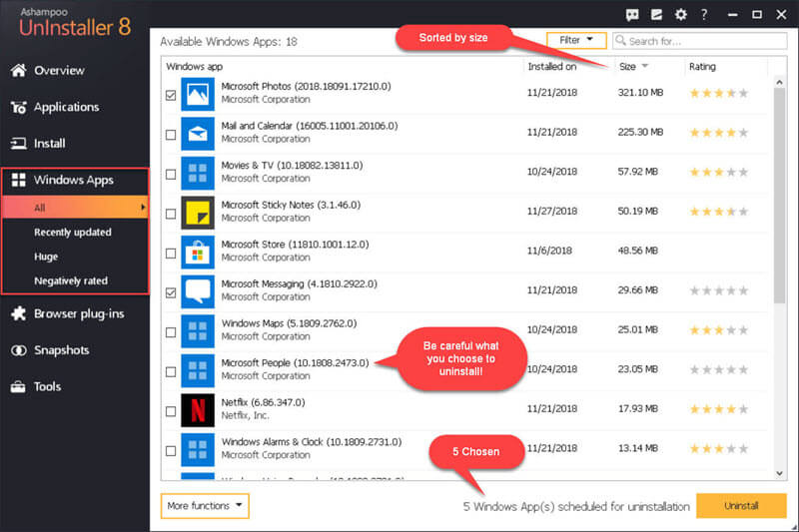Click the Windows Maps app icon
Viewport: 799px width, 532px height.
(x=198, y=331)
